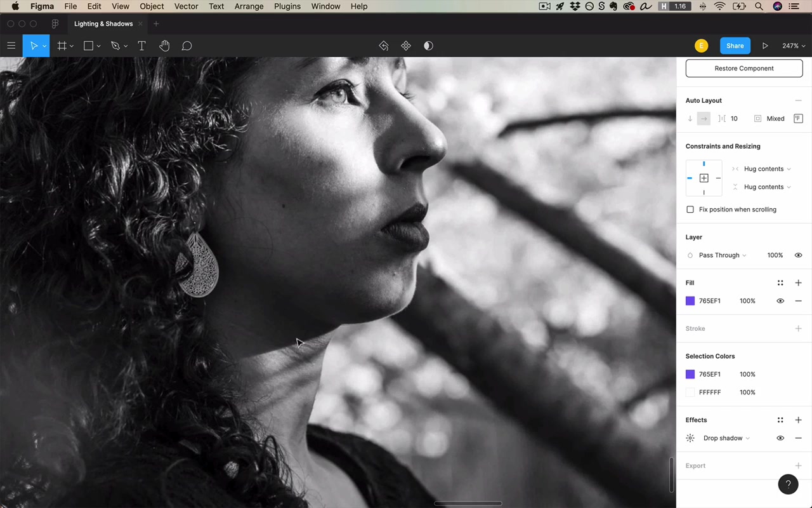Image resolution: width=812 pixels, height=508 pixels.
Task: Open the Plugins menu
Action: click(287, 6)
